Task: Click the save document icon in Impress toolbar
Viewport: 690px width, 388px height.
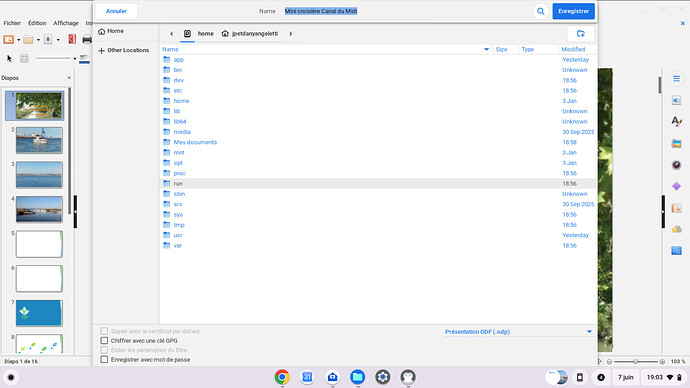Action: (48, 40)
